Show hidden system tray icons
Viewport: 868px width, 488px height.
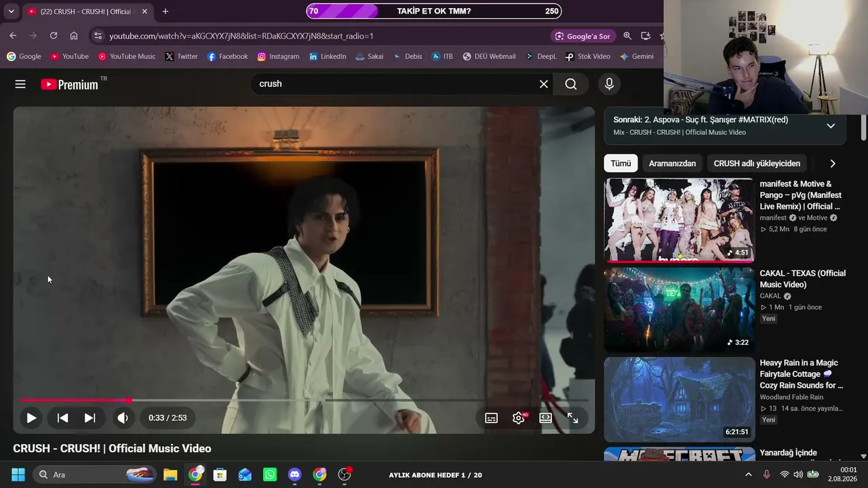pos(748,474)
